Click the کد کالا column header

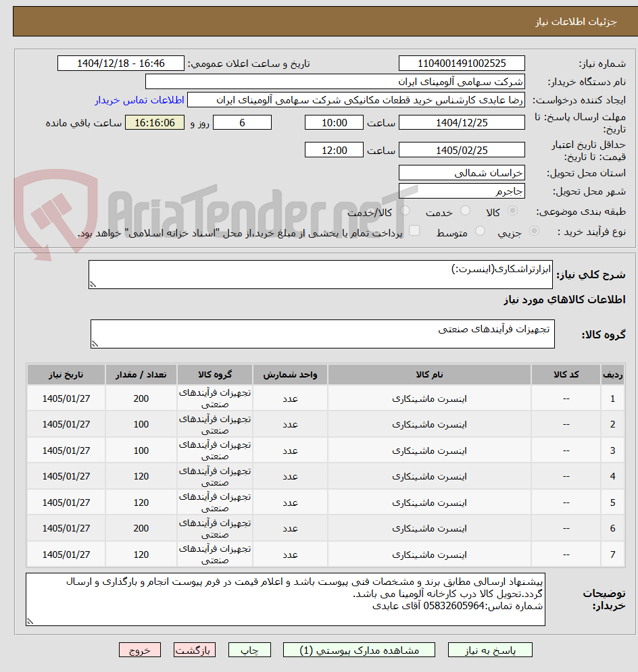(x=566, y=375)
